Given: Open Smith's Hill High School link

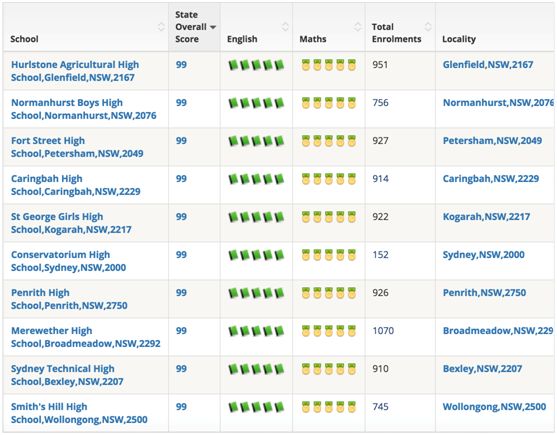Looking at the screenshot, I should coord(79,413).
